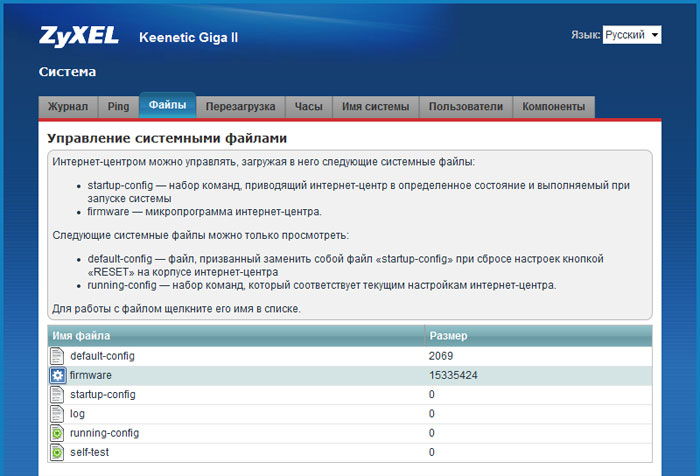Open the Язык language dropdown
The image size is (700, 476).
click(632, 35)
